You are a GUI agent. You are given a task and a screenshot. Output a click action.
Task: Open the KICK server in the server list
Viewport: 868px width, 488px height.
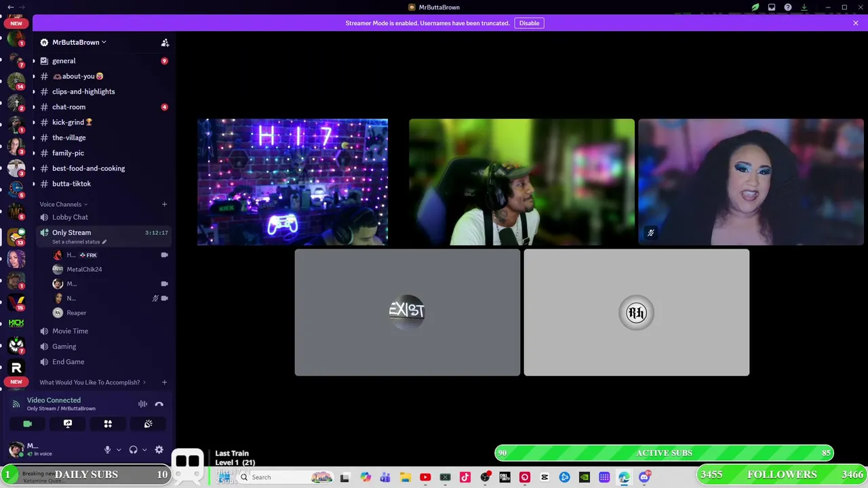tap(16, 323)
